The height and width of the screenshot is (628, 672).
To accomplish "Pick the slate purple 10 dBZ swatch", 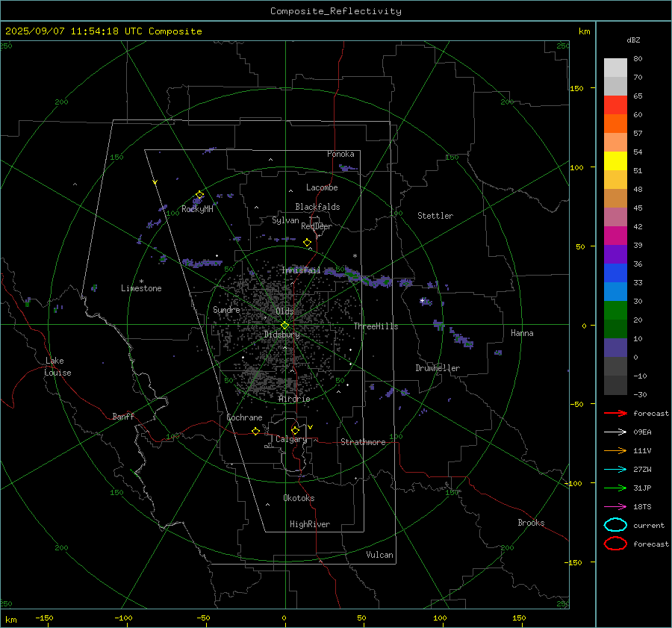I will [x=615, y=347].
